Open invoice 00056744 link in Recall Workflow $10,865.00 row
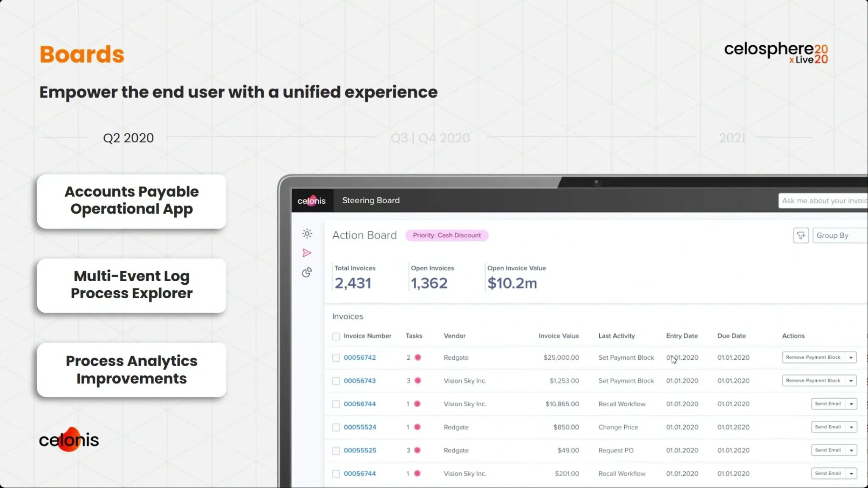The width and height of the screenshot is (868, 488). [x=360, y=404]
